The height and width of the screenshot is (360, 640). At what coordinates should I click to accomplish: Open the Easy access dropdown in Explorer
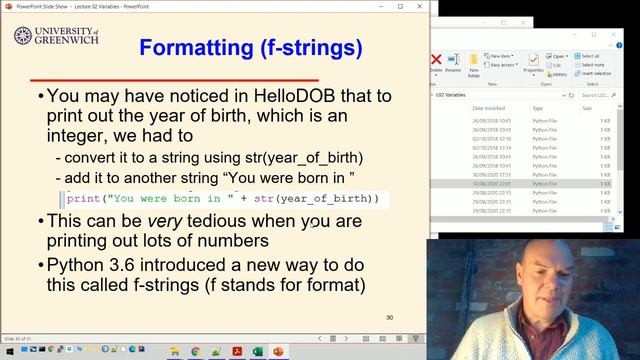[501, 65]
